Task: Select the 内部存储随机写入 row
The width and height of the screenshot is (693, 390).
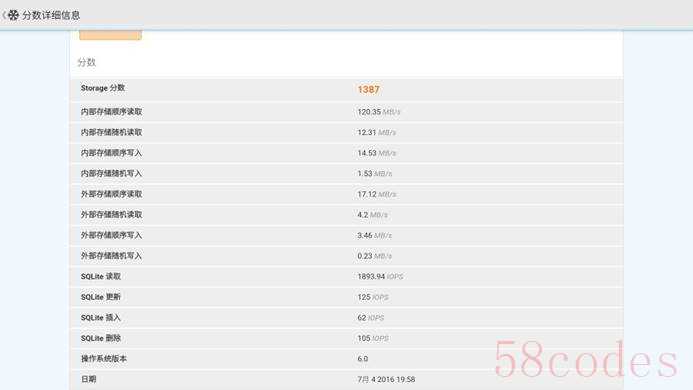Action: point(346,173)
